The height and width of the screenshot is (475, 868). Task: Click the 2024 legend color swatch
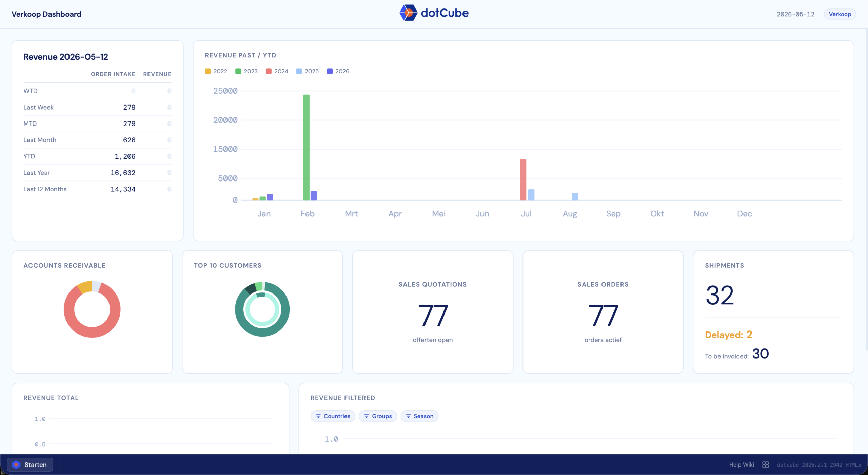(x=269, y=71)
